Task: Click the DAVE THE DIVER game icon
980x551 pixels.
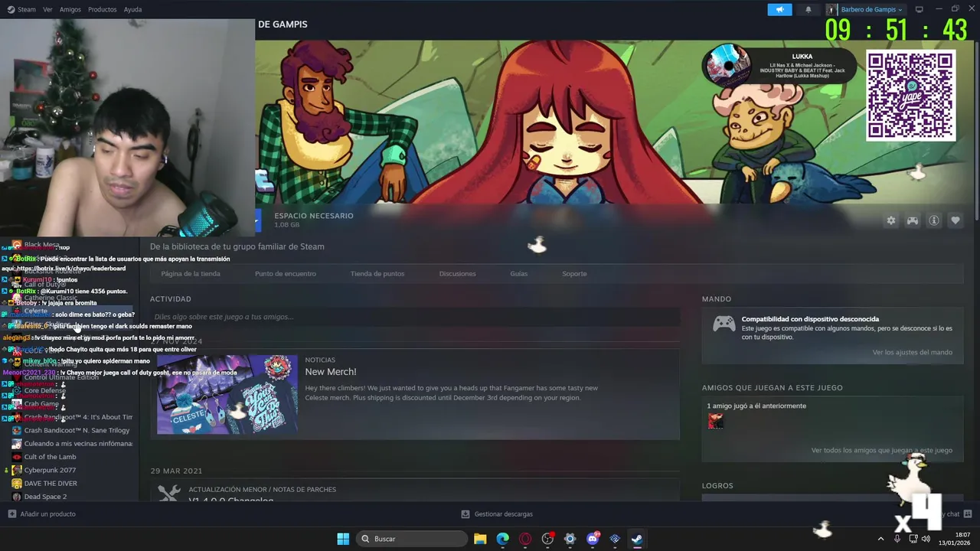Action: coord(17,484)
